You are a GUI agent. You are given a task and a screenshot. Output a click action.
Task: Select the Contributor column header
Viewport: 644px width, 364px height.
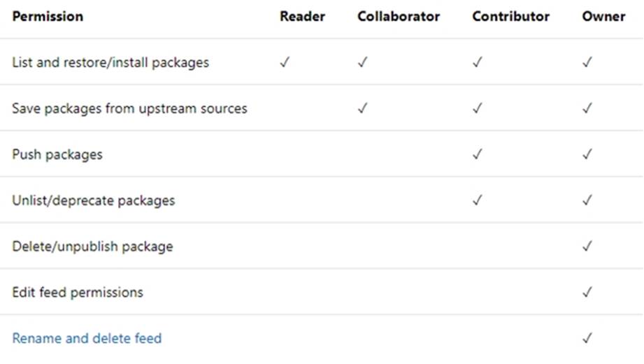511,16
